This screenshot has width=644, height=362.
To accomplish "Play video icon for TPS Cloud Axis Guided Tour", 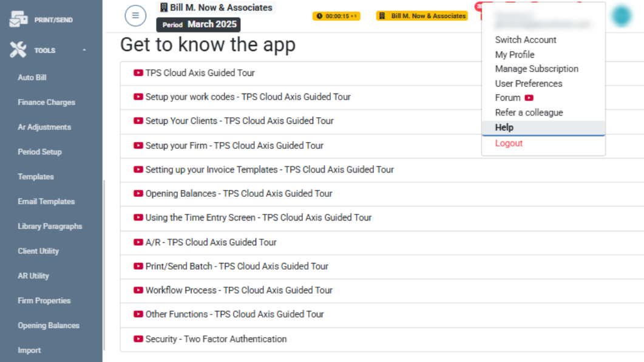I will click(x=138, y=73).
